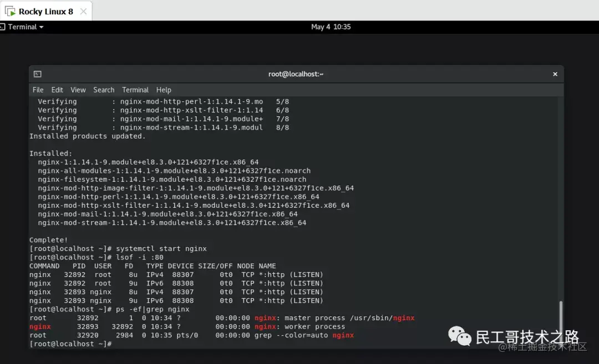The width and height of the screenshot is (599, 364).
Task: Open the May 4 10:35 clock panel
Action: (x=331, y=27)
